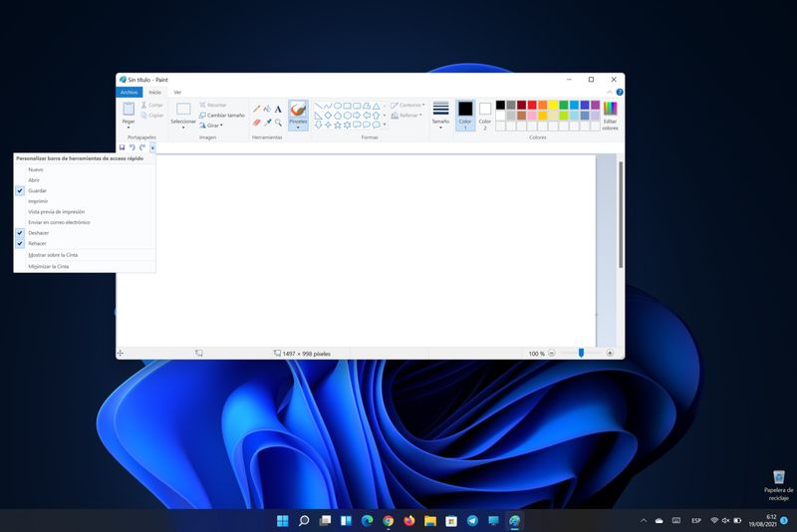Open the Tamaño line size dropdown
797x532 pixels.
tap(440, 126)
